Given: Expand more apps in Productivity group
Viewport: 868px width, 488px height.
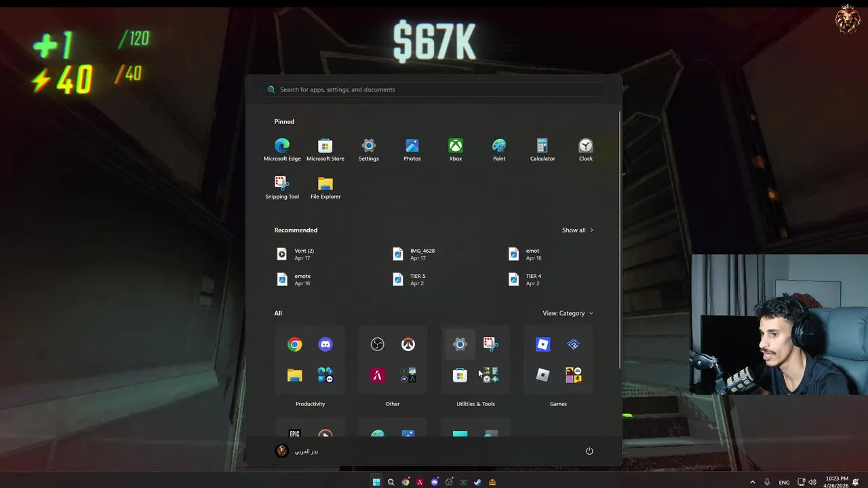Looking at the screenshot, I should [325, 375].
